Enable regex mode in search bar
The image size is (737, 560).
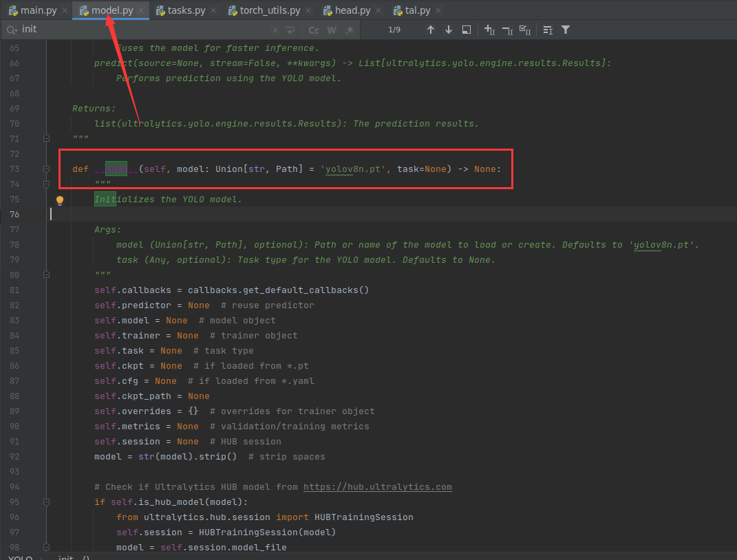click(x=349, y=30)
